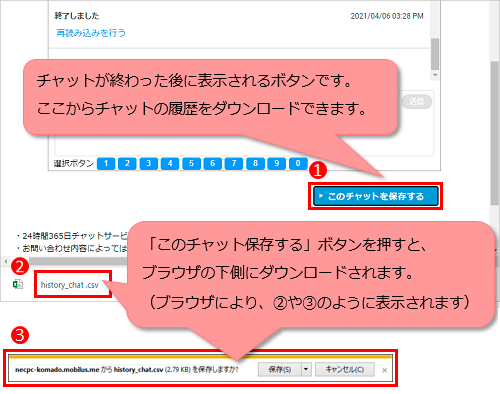Close the download notification bar
500x394 pixels.
(384, 370)
